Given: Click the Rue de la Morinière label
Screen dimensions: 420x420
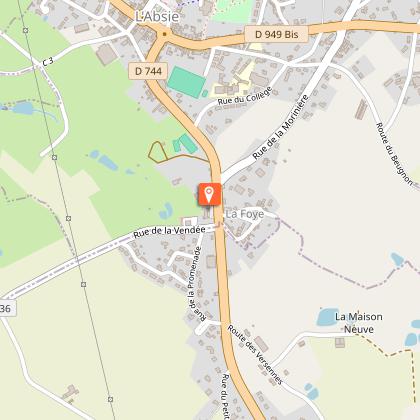Looking at the screenshot, I should click(281, 127).
